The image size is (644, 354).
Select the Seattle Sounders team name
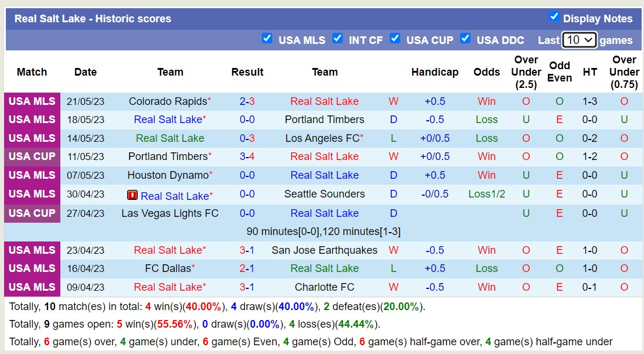pos(324,193)
